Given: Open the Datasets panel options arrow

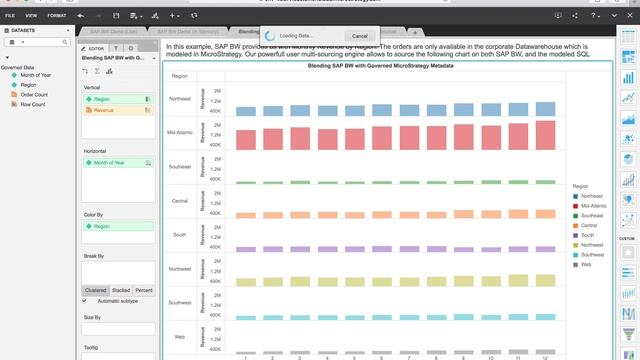Looking at the screenshot, I should (68, 31).
